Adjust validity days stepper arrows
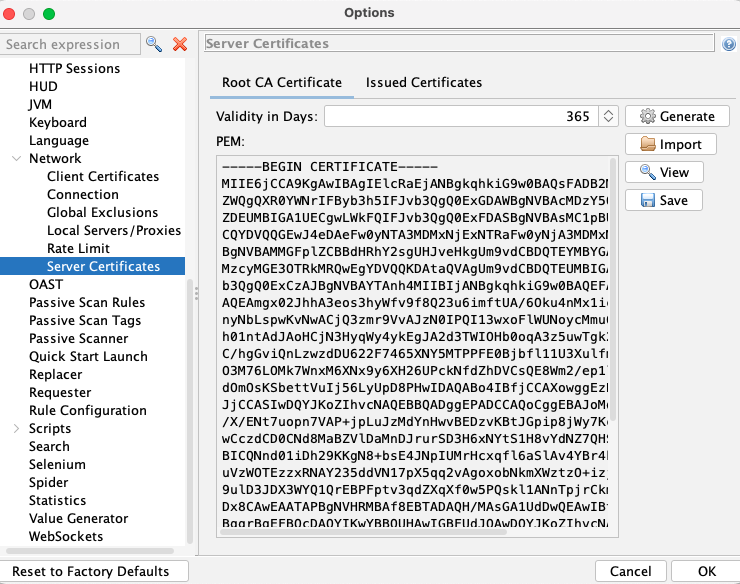 click(608, 116)
